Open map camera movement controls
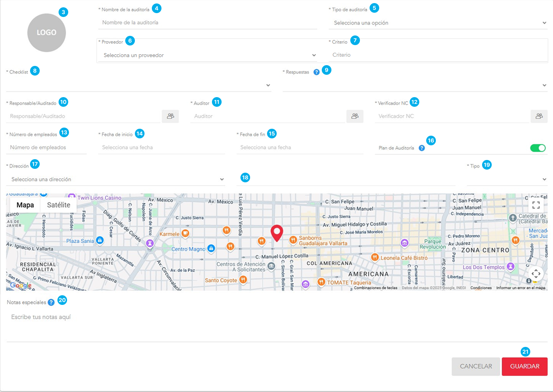The width and height of the screenshot is (553, 392). coord(536,274)
